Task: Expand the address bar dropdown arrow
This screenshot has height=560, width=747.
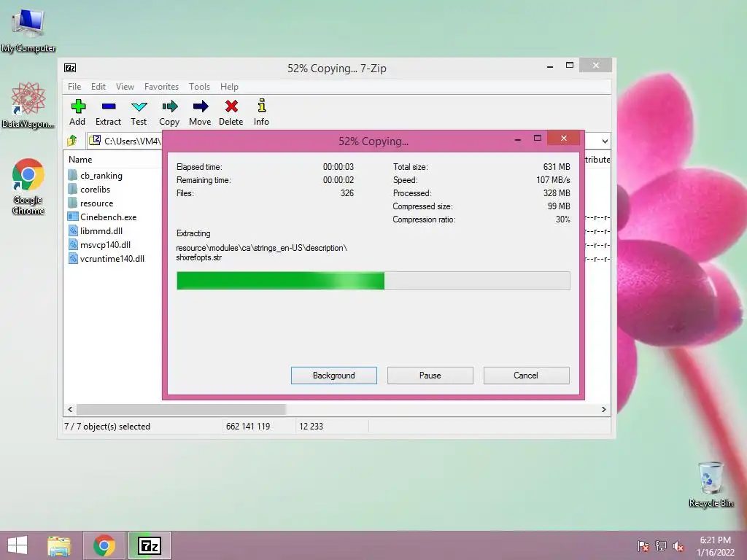Action: (605, 141)
